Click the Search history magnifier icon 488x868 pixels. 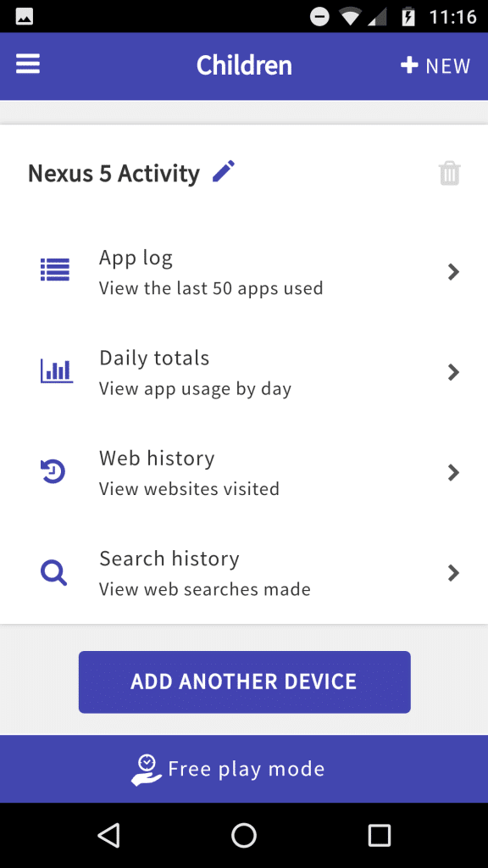coord(54,572)
